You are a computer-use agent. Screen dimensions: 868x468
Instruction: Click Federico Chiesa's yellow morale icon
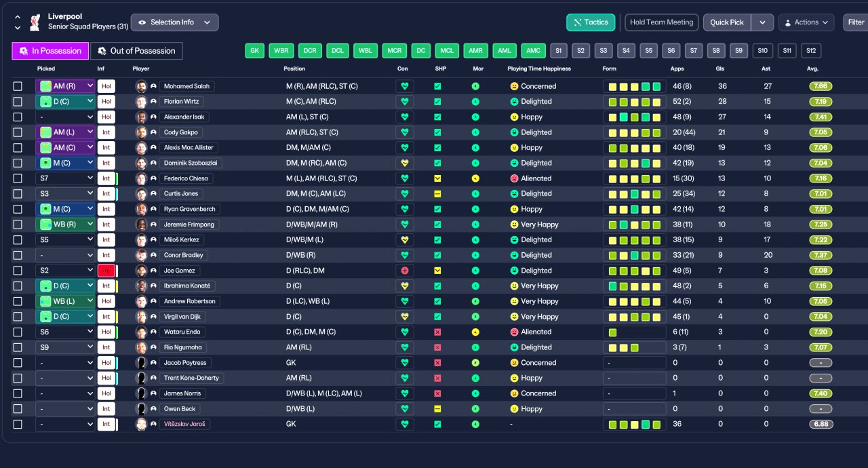tap(475, 178)
